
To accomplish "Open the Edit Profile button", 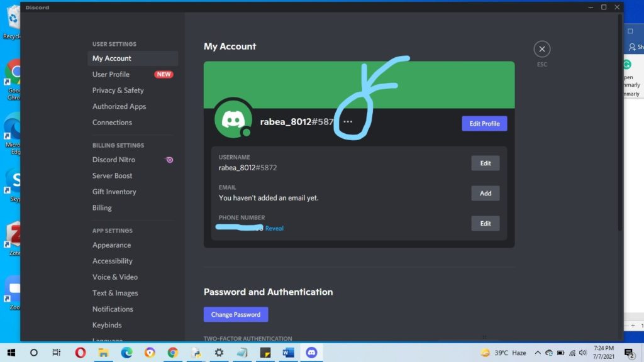I will pos(484,124).
